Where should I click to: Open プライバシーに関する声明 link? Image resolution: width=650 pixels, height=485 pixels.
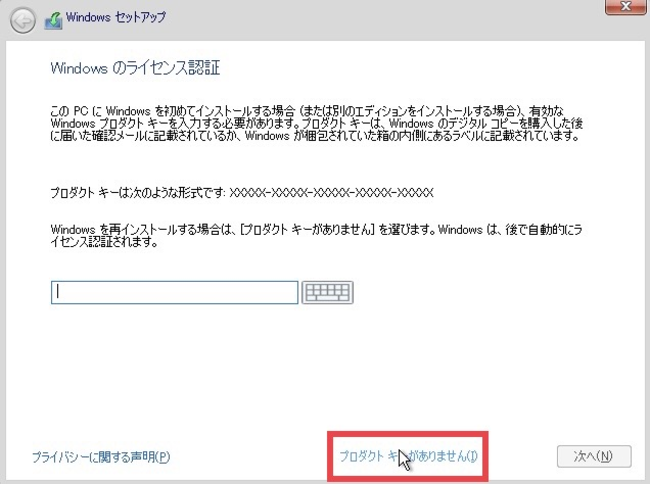[x=101, y=457]
